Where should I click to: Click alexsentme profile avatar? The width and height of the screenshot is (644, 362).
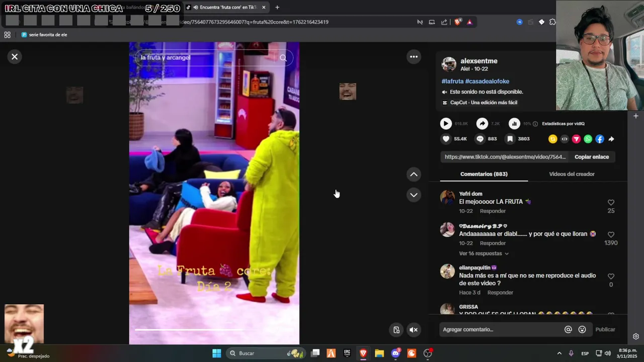tap(449, 64)
